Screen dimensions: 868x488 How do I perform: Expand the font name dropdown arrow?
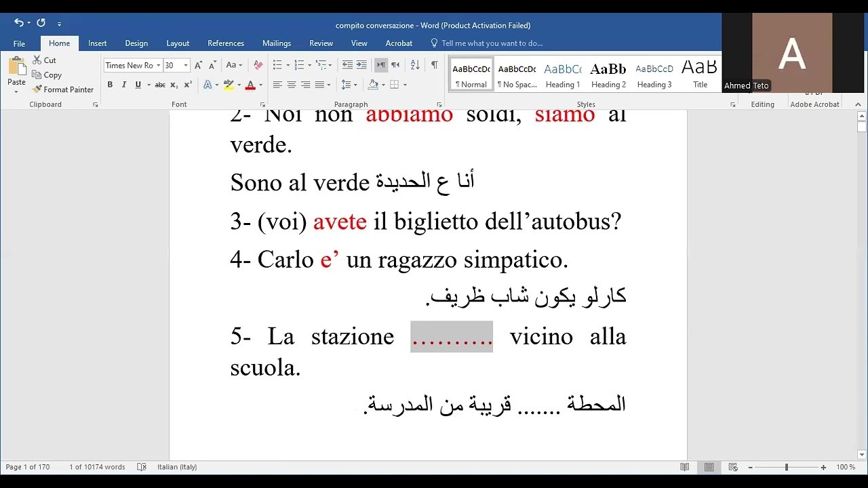coord(159,66)
